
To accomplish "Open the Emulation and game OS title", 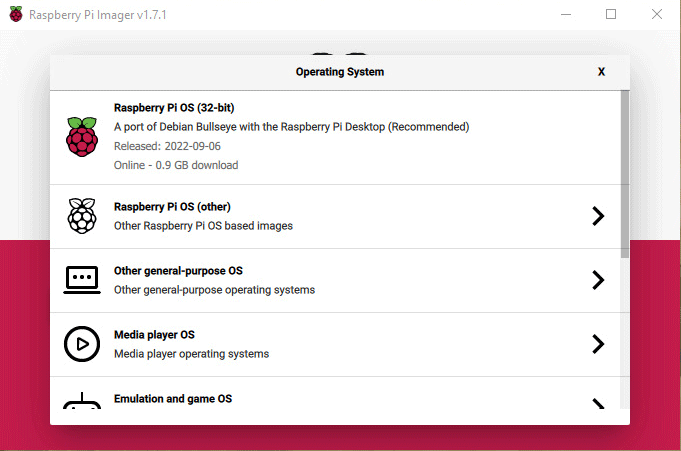I will tap(173, 398).
